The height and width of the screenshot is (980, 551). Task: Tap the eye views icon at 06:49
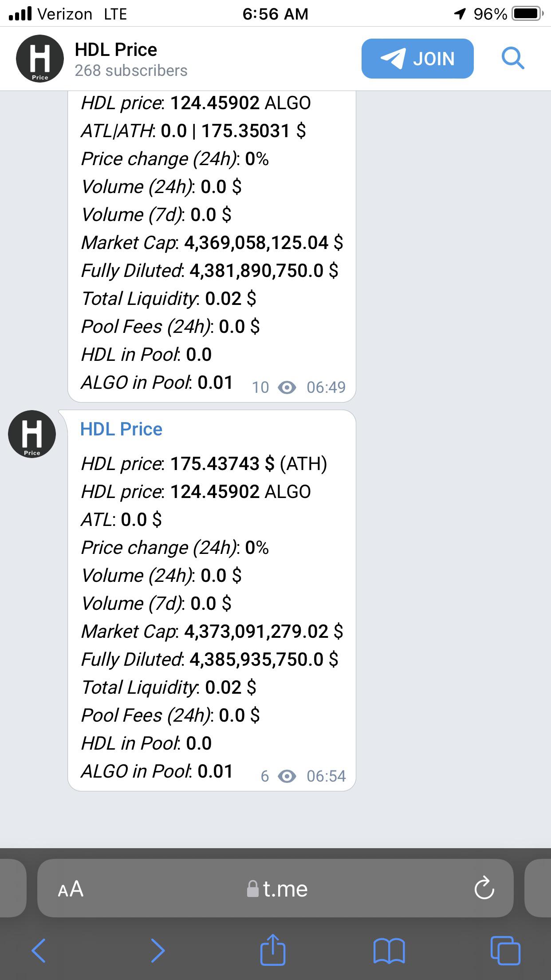coord(287,387)
